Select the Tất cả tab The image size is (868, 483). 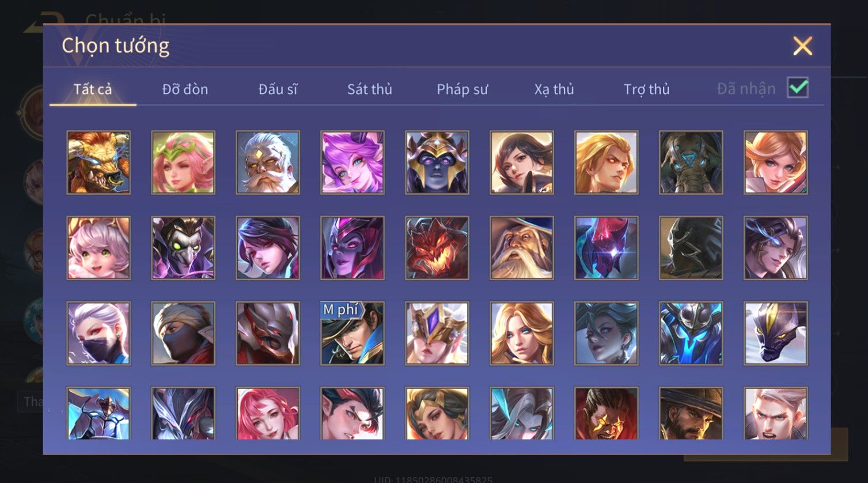click(93, 89)
